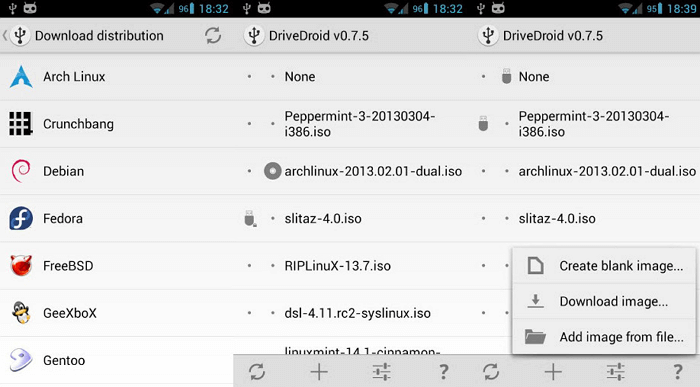Tap left status bar clock 18:32
The height and width of the screenshot is (387, 700).
[213, 8]
